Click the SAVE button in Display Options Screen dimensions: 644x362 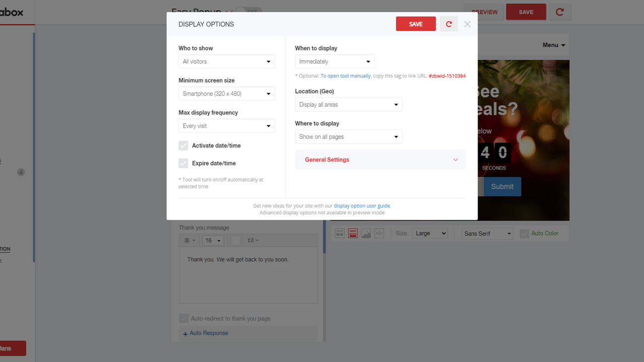pos(416,24)
